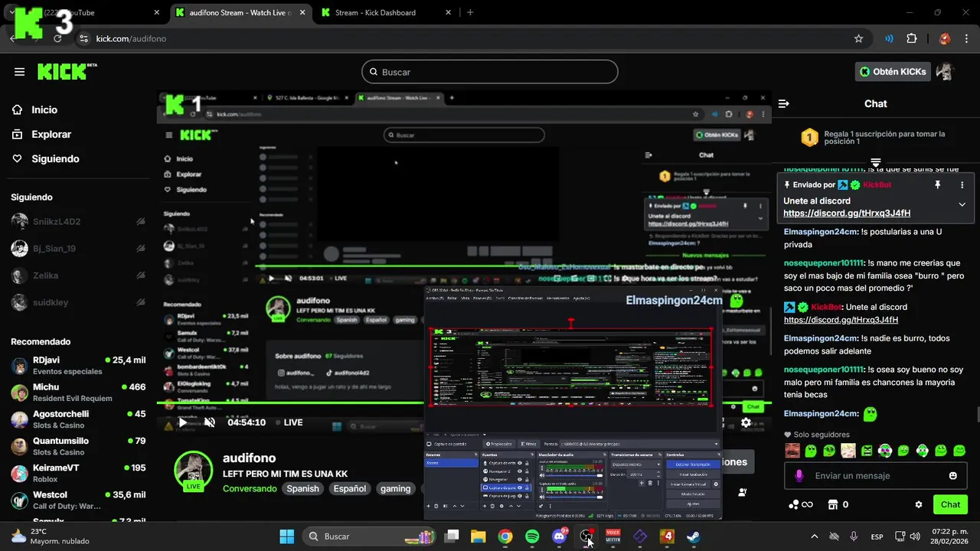Click the Chrome profile avatar
The width and height of the screenshot is (980, 551).
pyautogui.click(x=945, y=38)
